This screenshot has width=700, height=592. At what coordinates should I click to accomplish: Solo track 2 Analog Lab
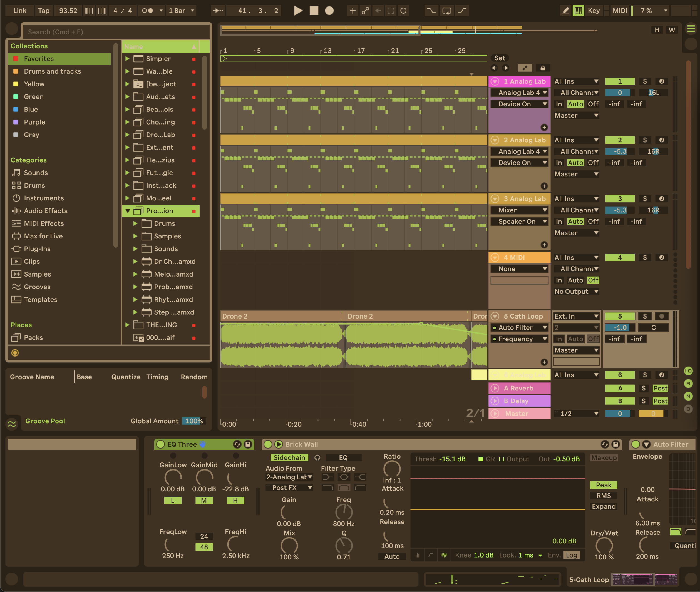[644, 140]
